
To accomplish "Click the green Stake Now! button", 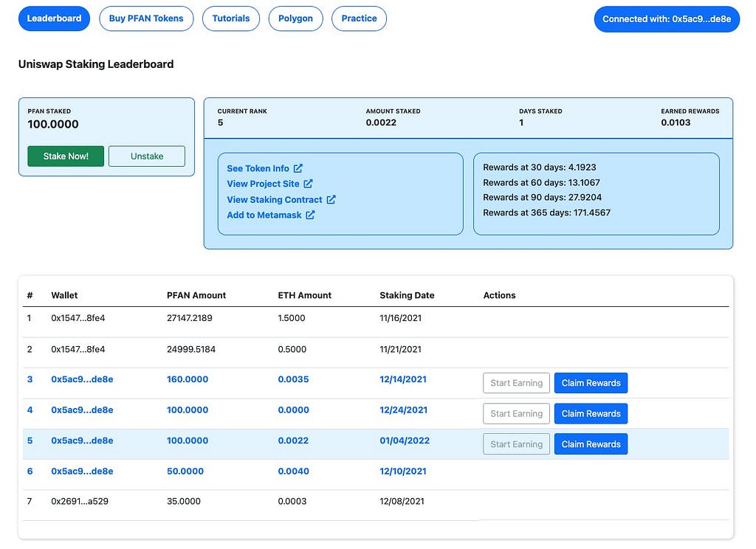I will (x=66, y=156).
